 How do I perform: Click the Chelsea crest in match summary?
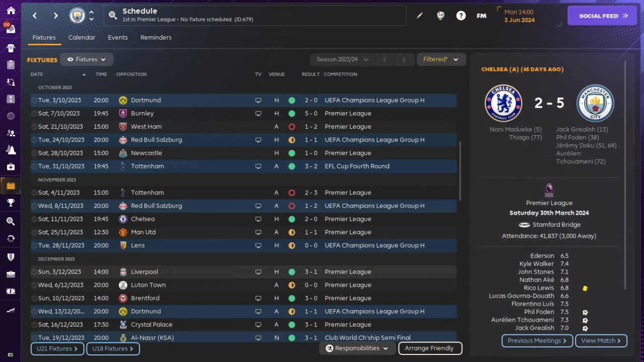pos(503,103)
